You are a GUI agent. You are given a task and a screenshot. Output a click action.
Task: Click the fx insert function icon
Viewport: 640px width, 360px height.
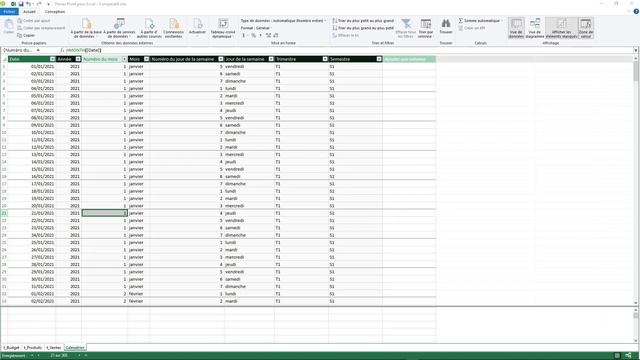62,50
